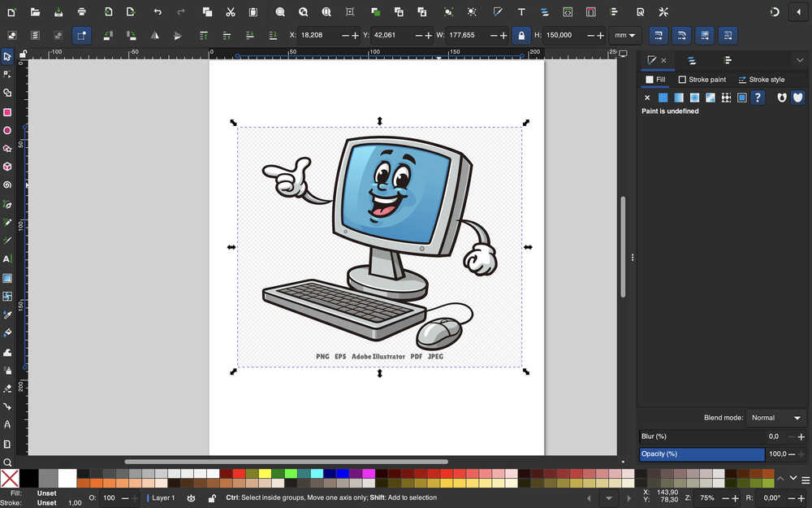The height and width of the screenshot is (508, 812).
Task: Toggle the width/height ratio lock
Action: (521, 36)
